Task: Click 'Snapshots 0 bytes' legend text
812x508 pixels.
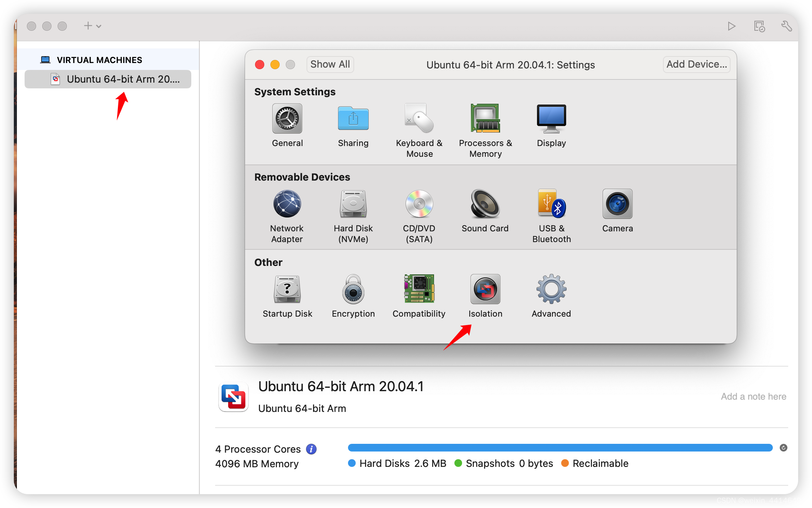Action: [x=509, y=463]
